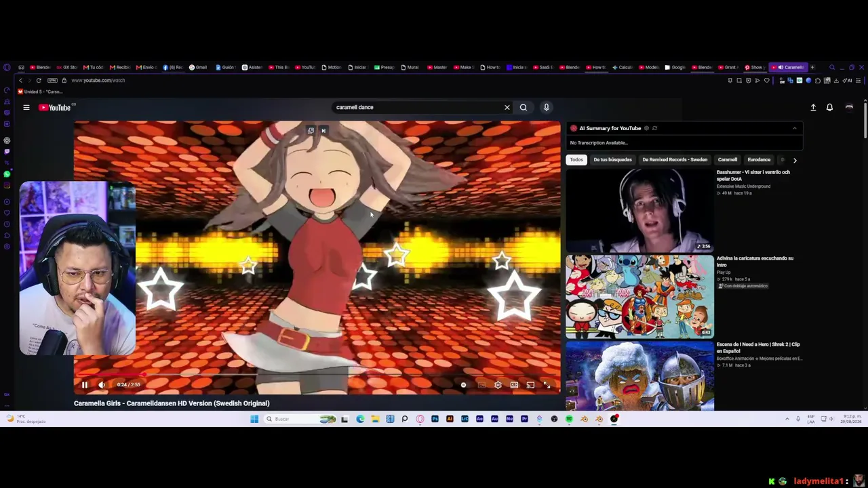Click the video title 'Caramella Girls - Caramelldansen'
Image resolution: width=868 pixels, height=488 pixels.
[x=172, y=403]
